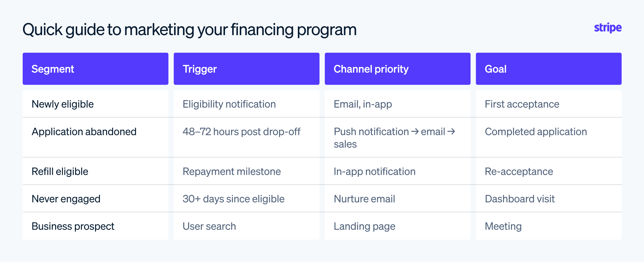Screen dimensions: 644x262
Task: Click the Channel priority header
Action: [397, 69]
